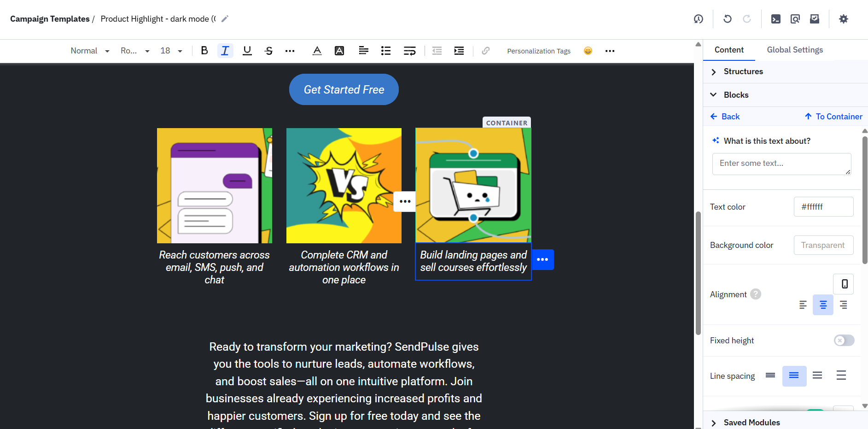Redo the last change
868x429 pixels.
[747, 19]
